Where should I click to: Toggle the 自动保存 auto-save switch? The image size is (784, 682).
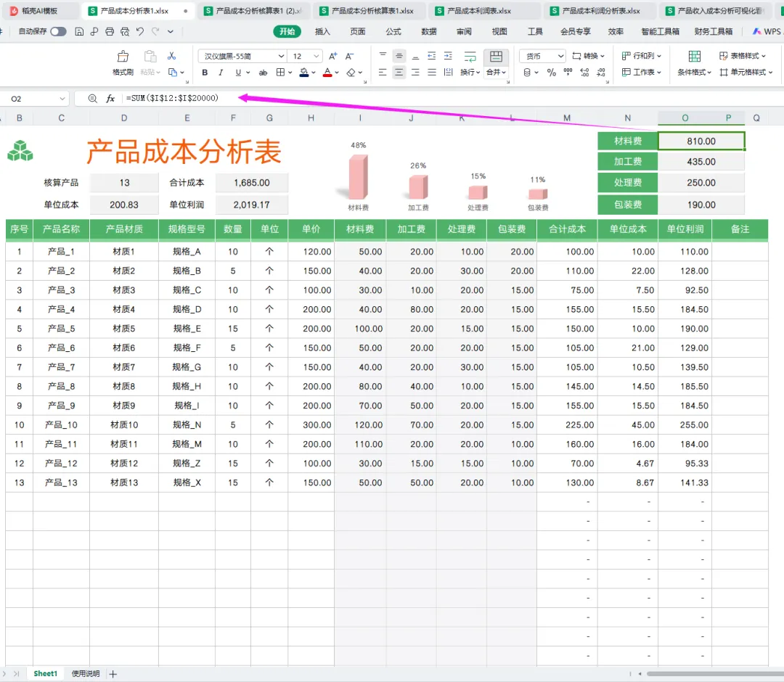[59, 31]
